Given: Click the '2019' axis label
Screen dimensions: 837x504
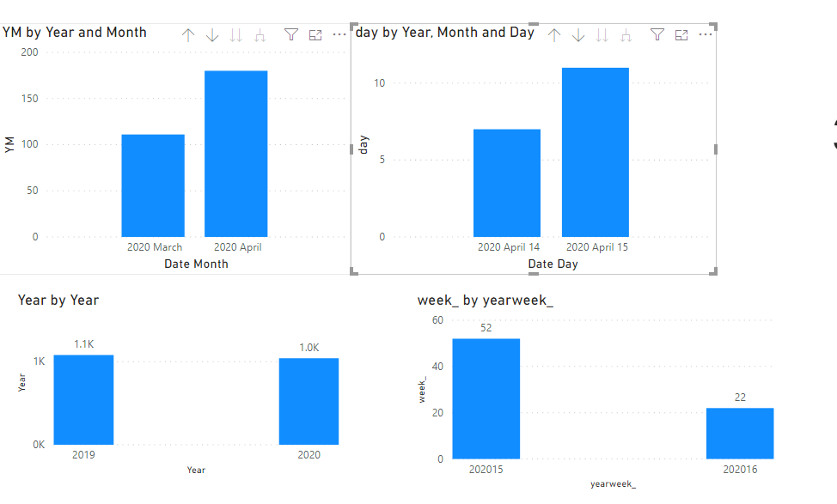Looking at the screenshot, I should (x=84, y=455).
